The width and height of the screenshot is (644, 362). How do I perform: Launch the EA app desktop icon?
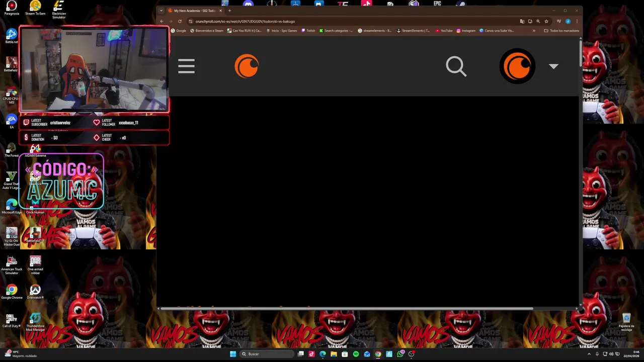(12, 121)
